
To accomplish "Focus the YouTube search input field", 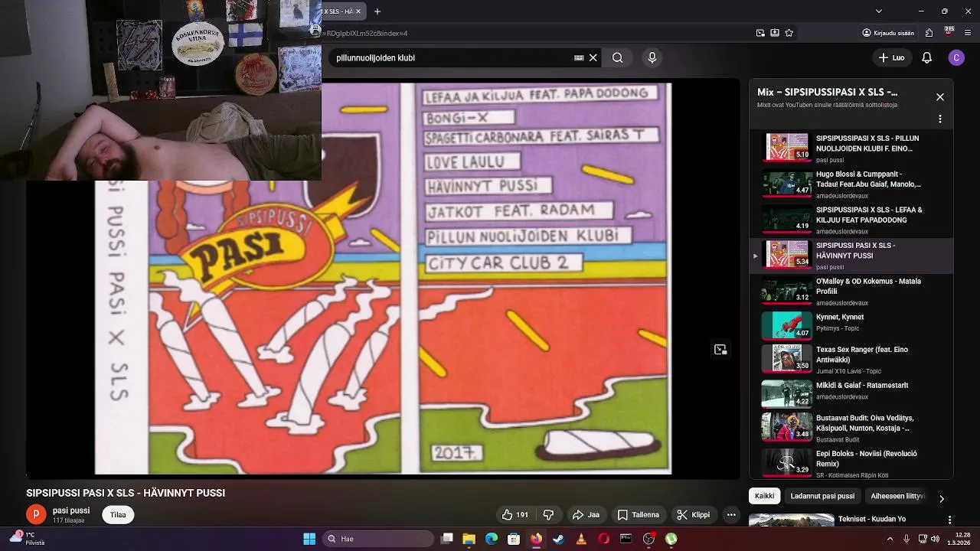I will click(x=452, y=57).
